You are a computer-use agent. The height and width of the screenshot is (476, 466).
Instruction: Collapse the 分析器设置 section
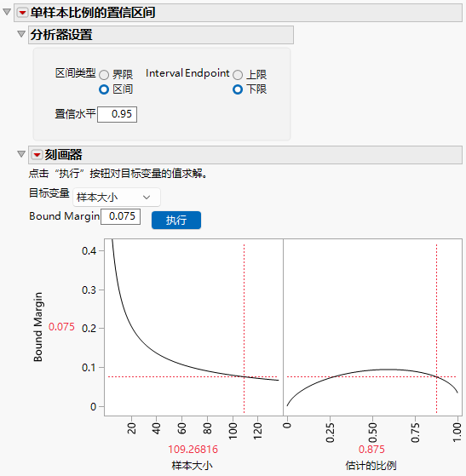click(x=21, y=34)
